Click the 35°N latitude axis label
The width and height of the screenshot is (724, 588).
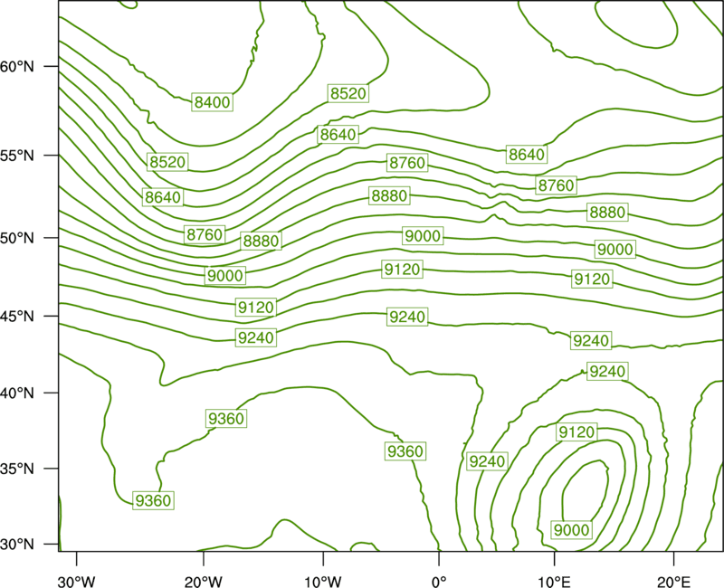tap(17, 469)
